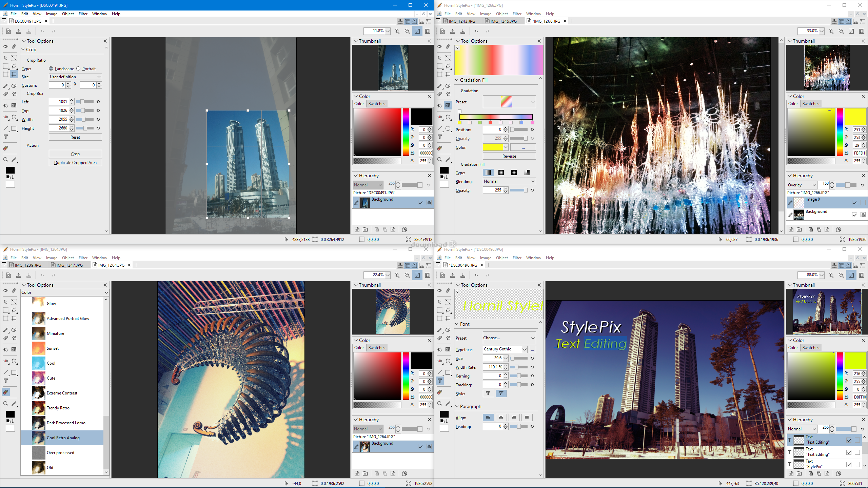Select magnifier tool in IMG_1264.JPG window toolbox

tap(6, 404)
